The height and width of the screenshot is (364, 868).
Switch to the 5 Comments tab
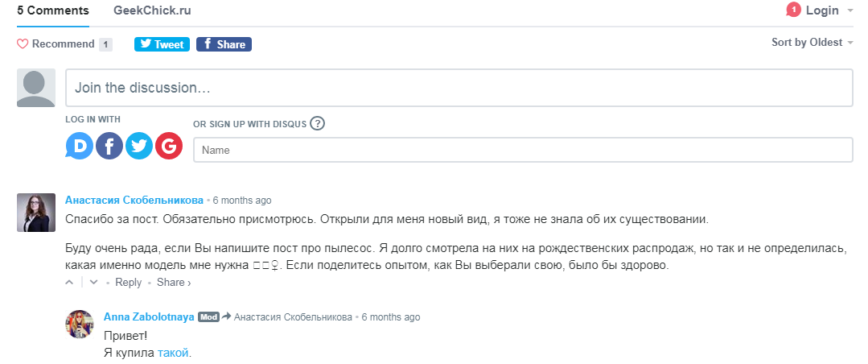(52, 10)
